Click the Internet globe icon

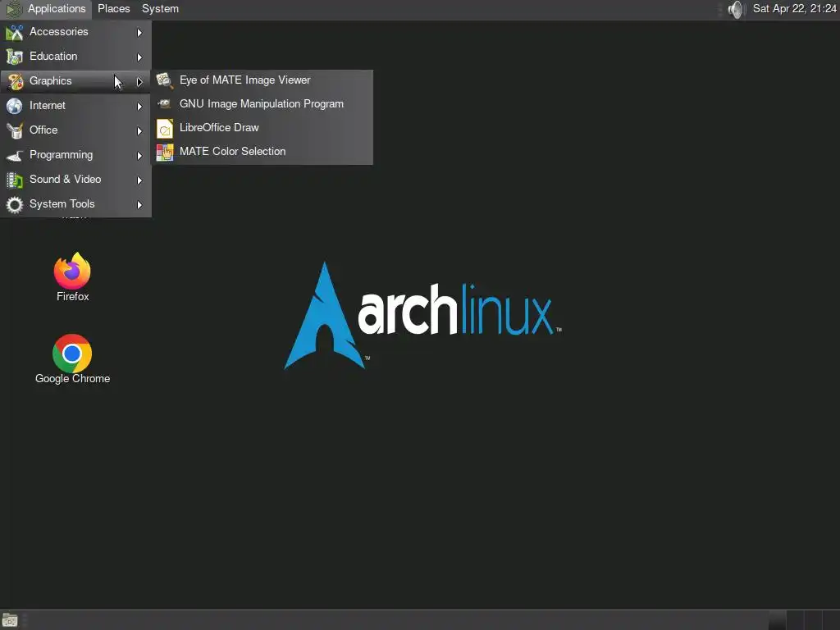click(15, 106)
